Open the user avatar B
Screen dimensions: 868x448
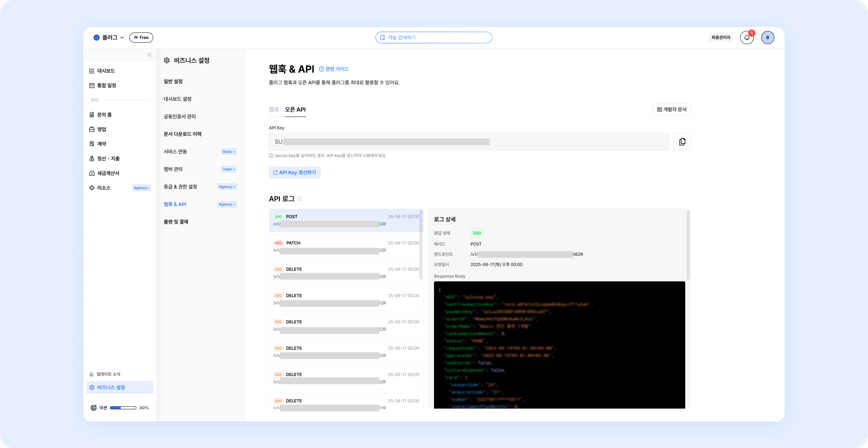tap(767, 38)
